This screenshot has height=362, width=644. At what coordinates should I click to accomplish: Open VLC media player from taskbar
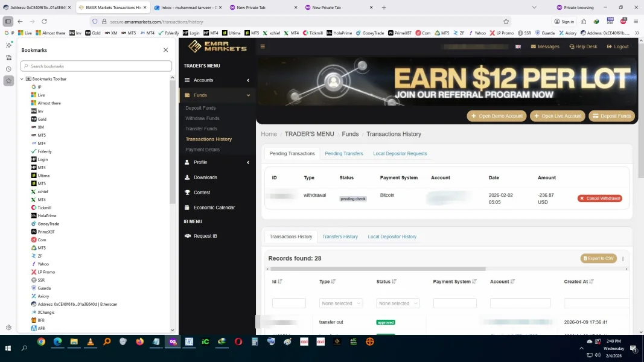[x=91, y=342]
